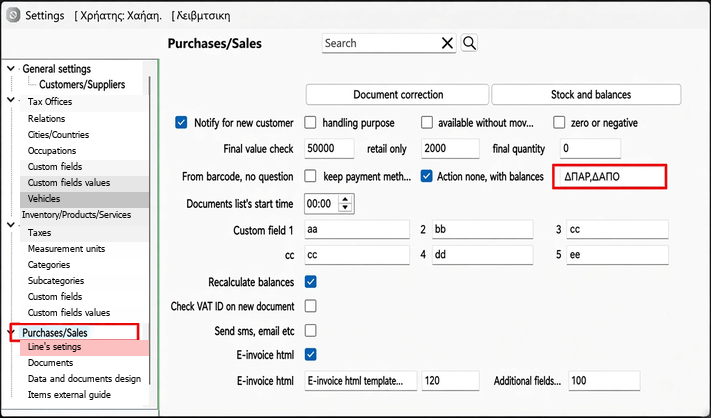Tick the keep payment meth... checkbox
The height and width of the screenshot is (418, 711).
310,176
